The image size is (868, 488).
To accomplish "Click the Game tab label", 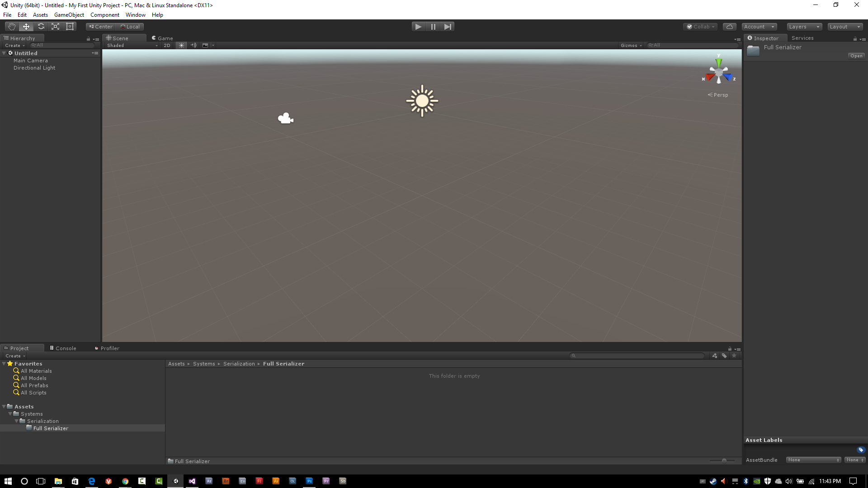I will (165, 38).
